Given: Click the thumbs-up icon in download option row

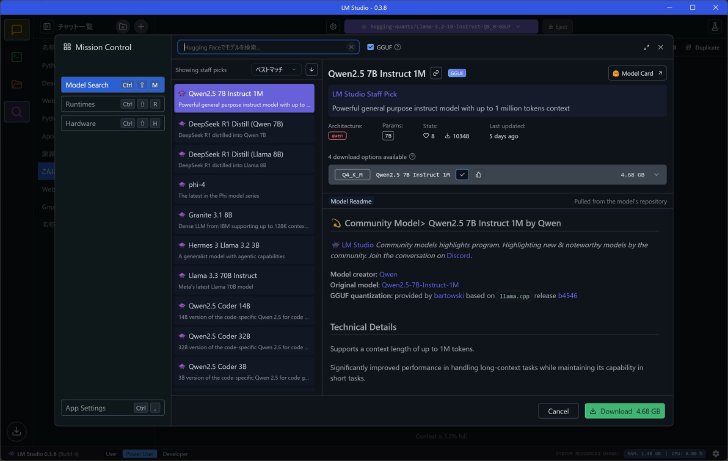Looking at the screenshot, I should [x=478, y=175].
